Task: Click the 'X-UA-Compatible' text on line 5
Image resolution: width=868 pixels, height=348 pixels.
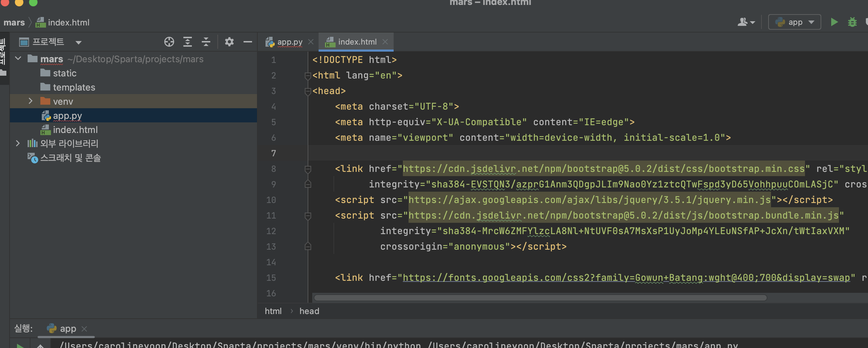Action: (479, 122)
